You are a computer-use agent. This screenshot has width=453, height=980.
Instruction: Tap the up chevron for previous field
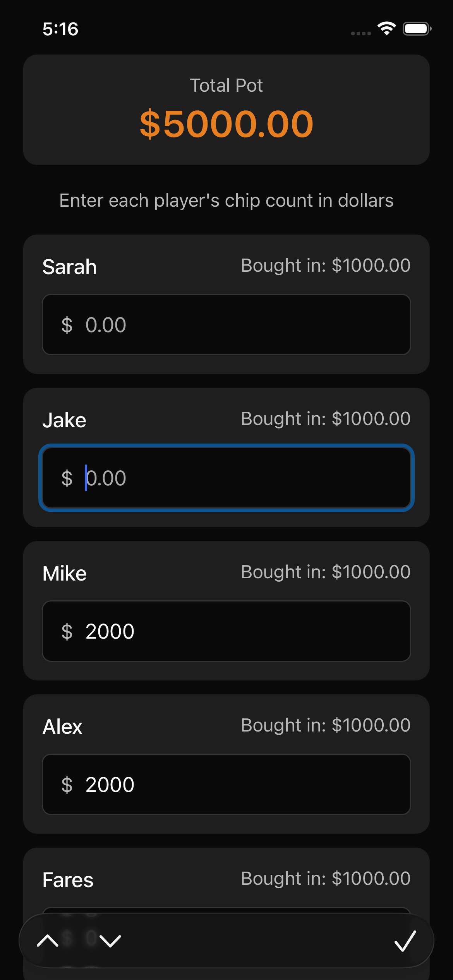48,941
